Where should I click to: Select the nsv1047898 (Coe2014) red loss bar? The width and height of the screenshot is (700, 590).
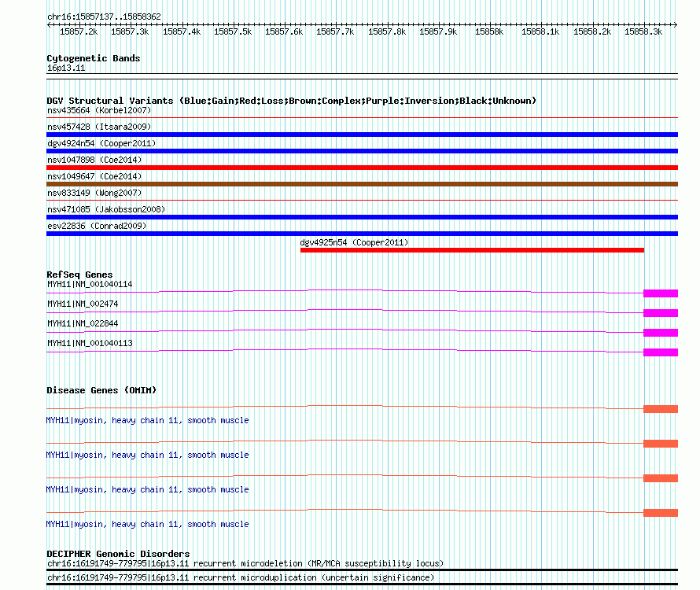[362, 168]
